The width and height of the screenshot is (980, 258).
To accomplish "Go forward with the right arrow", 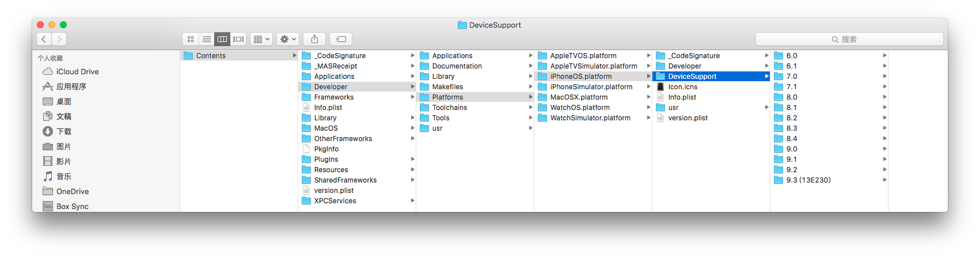I will (x=59, y=39).
